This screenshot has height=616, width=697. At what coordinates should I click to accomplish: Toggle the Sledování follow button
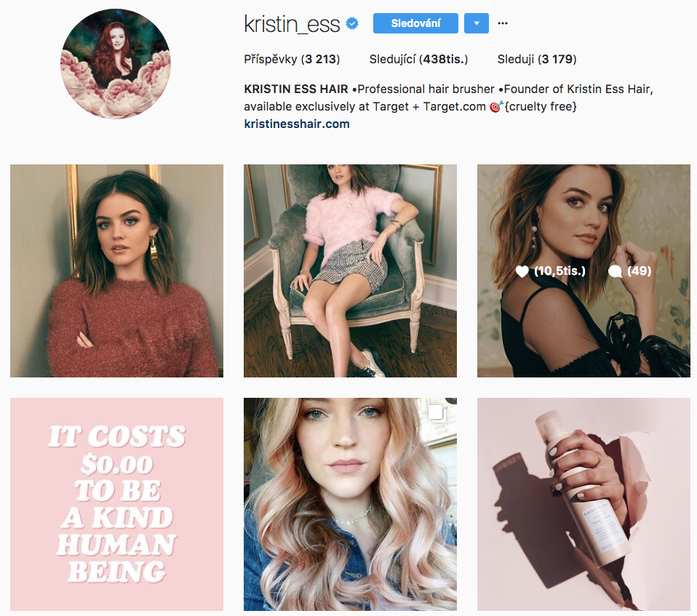(x=415, y=23)
